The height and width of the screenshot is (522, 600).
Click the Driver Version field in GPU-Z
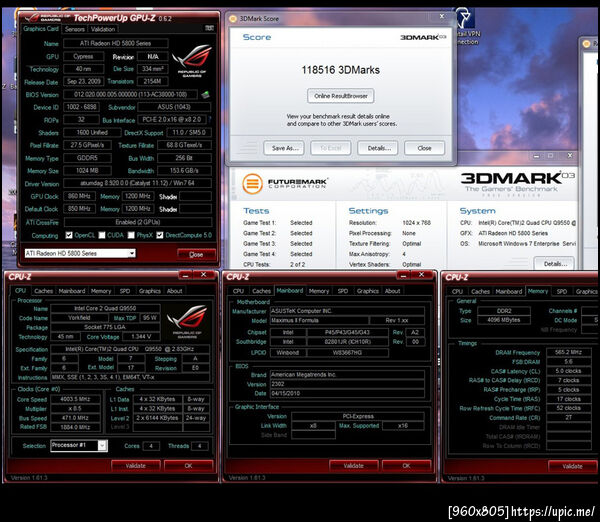137,183
